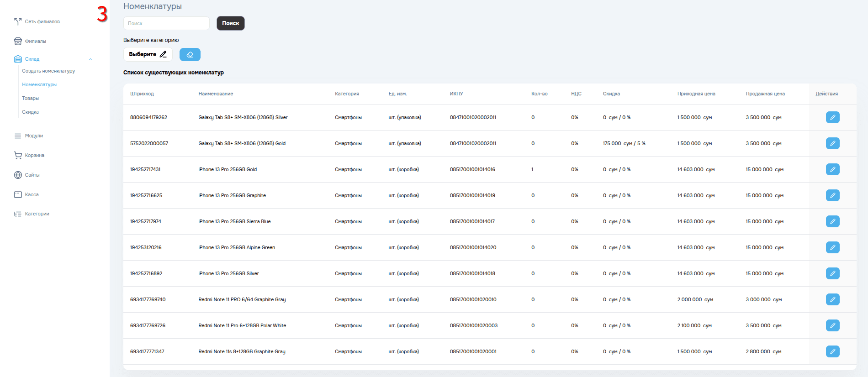Click the eraser clear-category button
Image resolution: width=868 pixels, height=377 pixels.
coord(190,54)
